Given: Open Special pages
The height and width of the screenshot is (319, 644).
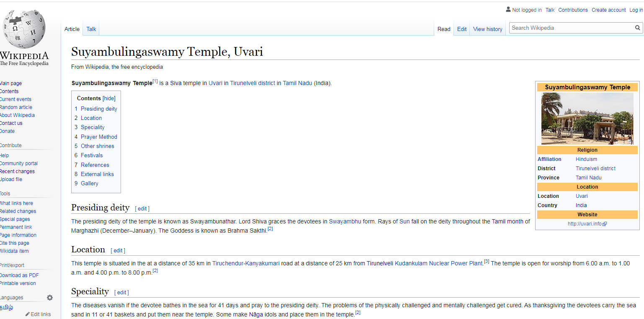Looking at the screenshot, I should pyautogui.click(x=15, y=219).
